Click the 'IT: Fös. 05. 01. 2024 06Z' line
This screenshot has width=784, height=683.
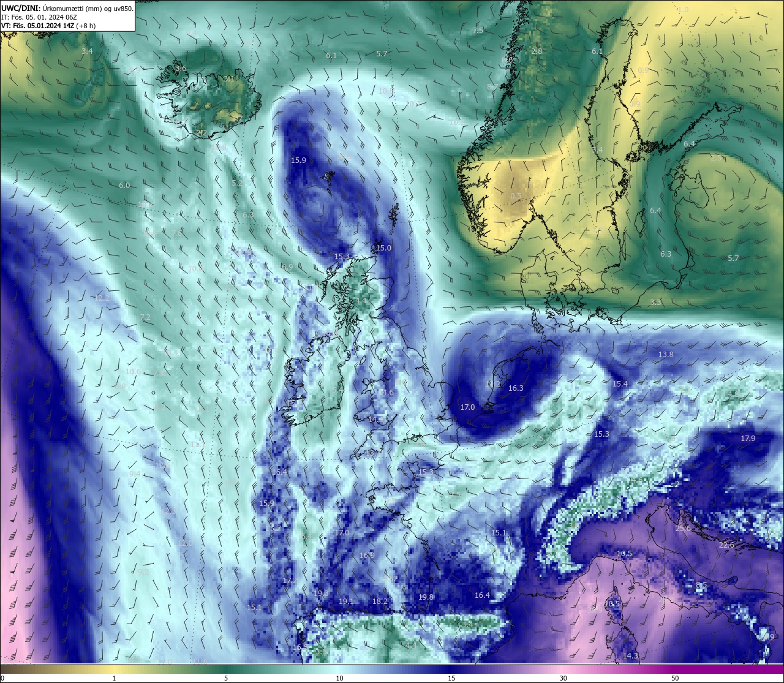coord(39,17)
